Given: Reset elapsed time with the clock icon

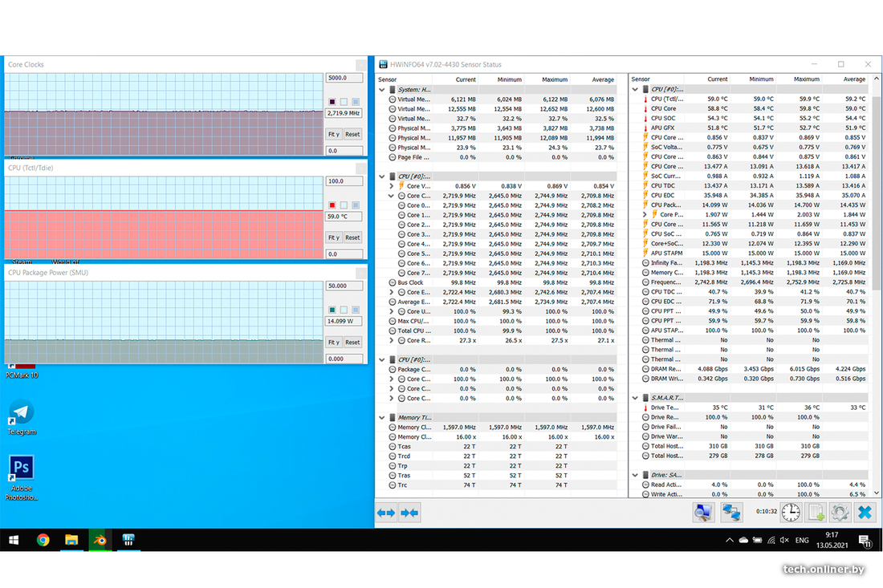Looking at the screenshot, I should [x=791, y=513].
